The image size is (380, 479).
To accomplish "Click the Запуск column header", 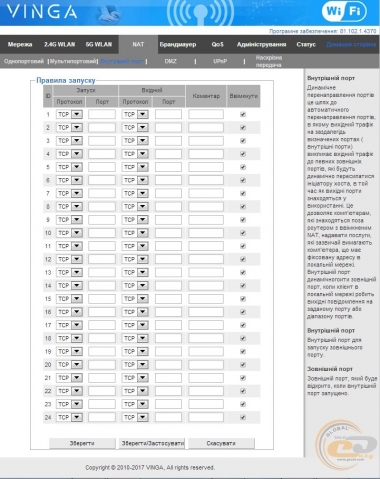I will [86, 90].
